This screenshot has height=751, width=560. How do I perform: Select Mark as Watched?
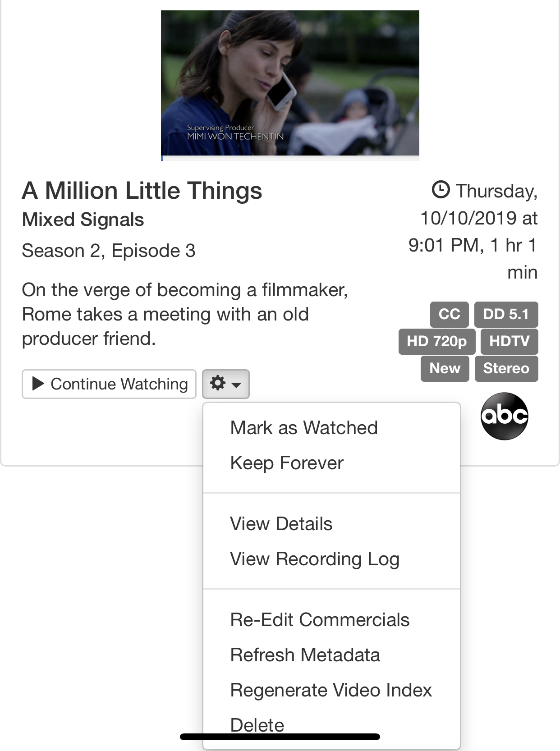304,428
